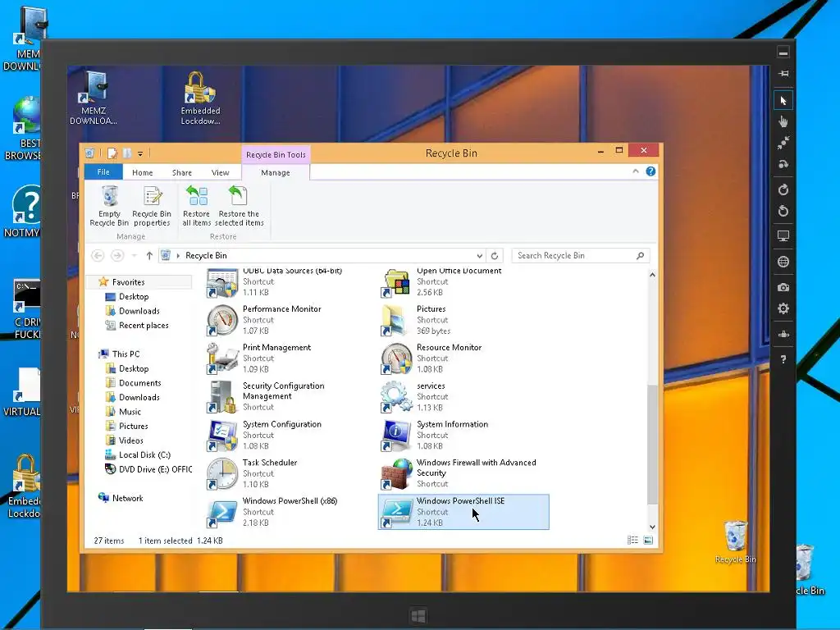Click the Recycle Bin Tools contextual tab

tap(276, 154)
